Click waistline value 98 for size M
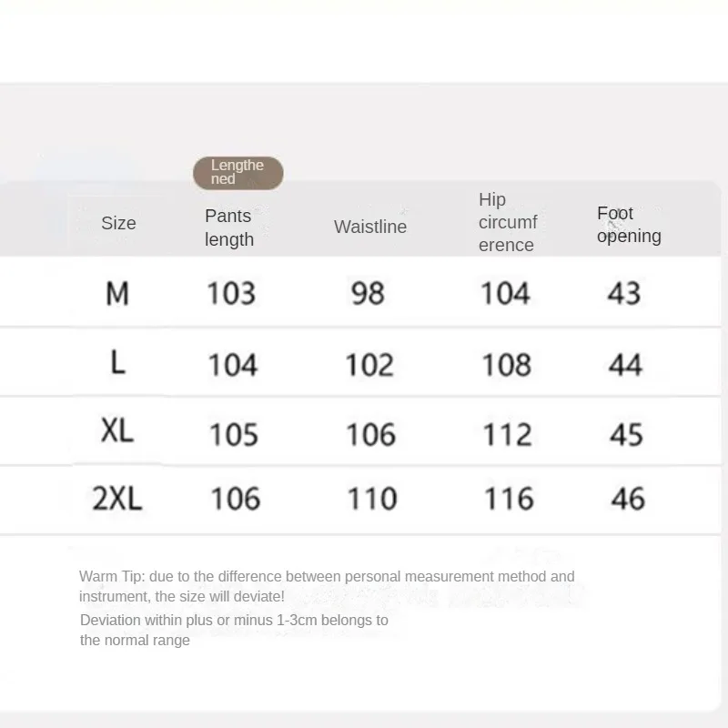Screen dimensions: 728x728 [368, 293]
